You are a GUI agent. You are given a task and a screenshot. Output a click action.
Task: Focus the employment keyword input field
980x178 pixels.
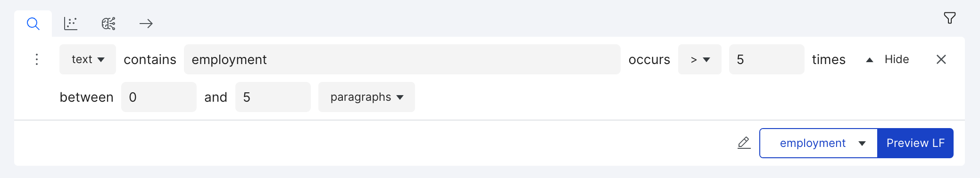402,59
